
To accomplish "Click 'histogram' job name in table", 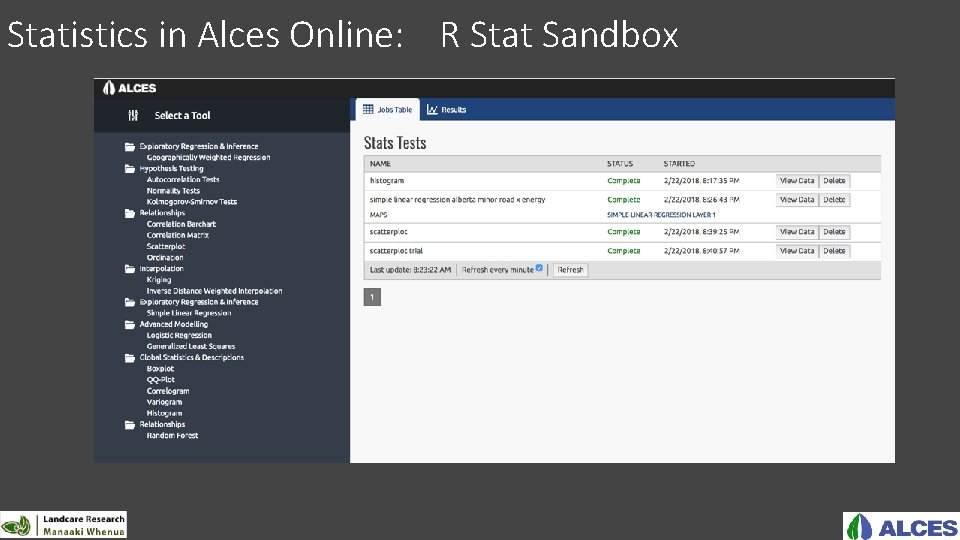I will 387,181.
